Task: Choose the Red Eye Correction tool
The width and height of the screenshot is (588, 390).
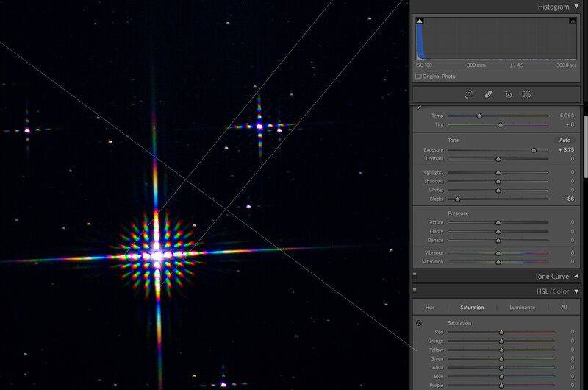Action: (x=507, y=94)
